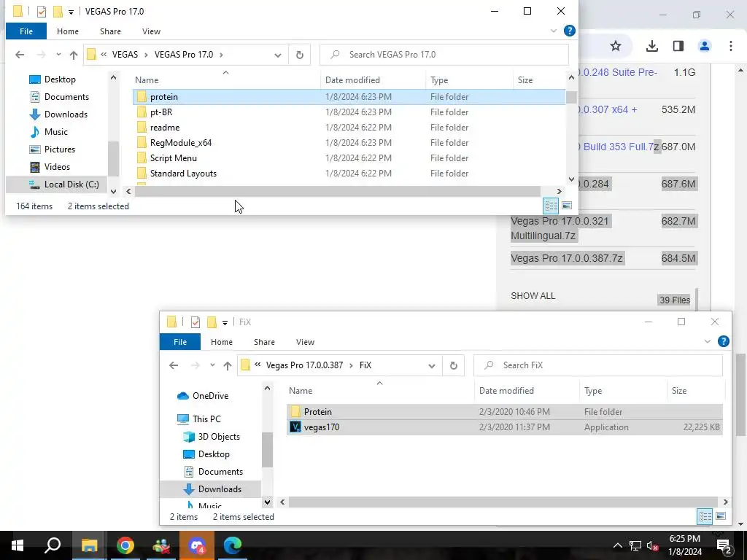The height and width of the screenshot is (560, 747).
Task: Select the vegas170 application file
Action: coord(505,427)
